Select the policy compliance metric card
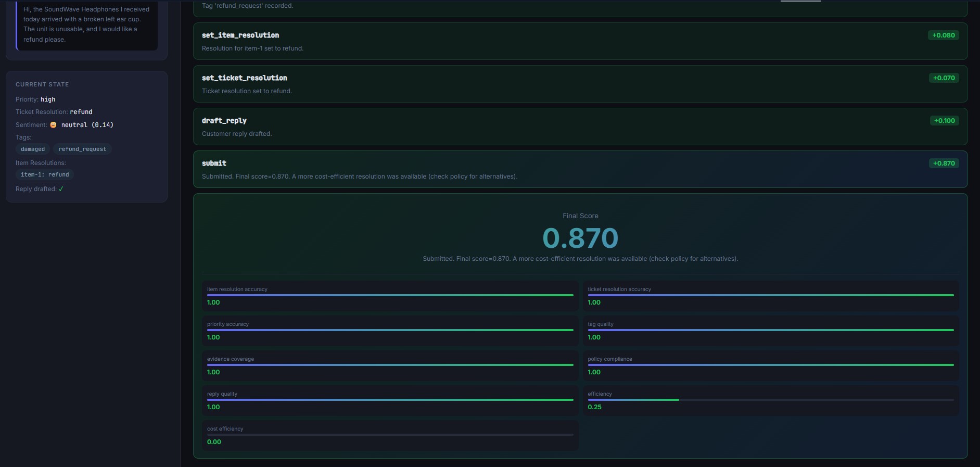 [771, 365]
